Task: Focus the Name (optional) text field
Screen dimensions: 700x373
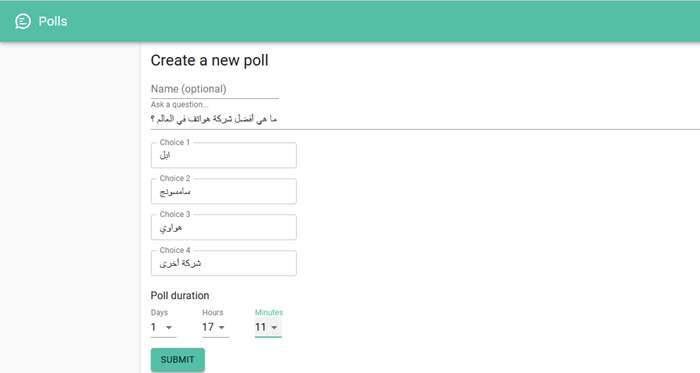Action: click(x=215, y=89)
